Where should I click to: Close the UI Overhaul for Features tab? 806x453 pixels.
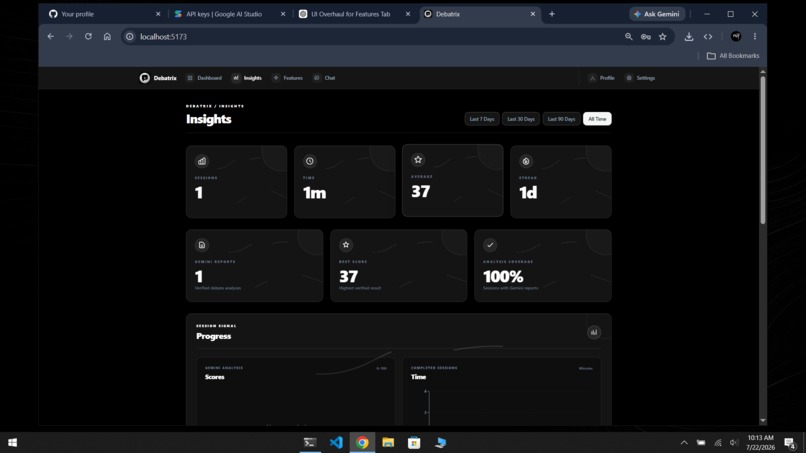pos(408,14)
